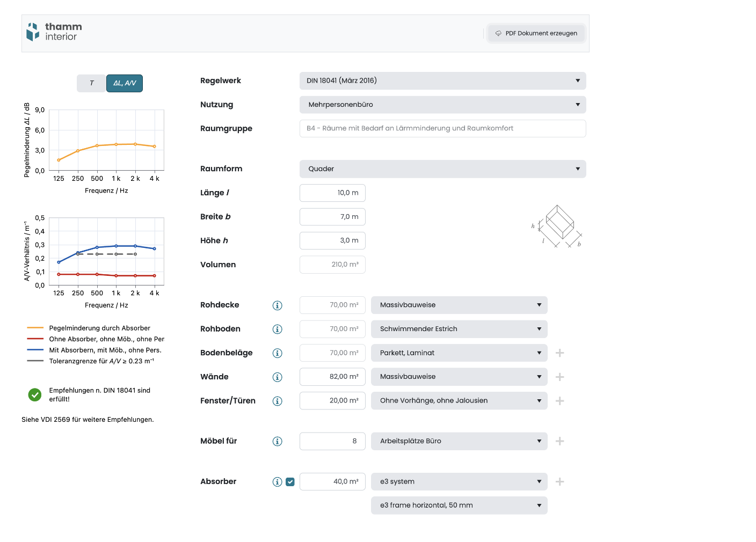Click the cuboid room shape diagram

559,225
